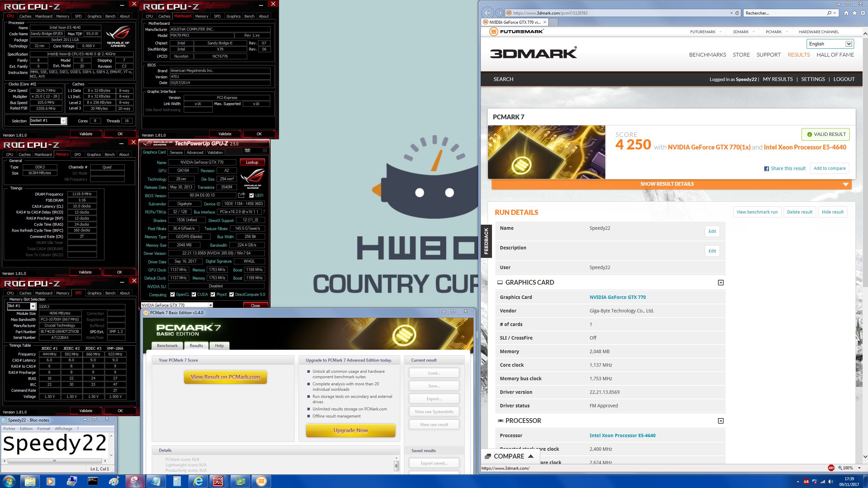Click inside the Rechercher search field
Viewport: 868px width, 488px height.
coord(785,13)
